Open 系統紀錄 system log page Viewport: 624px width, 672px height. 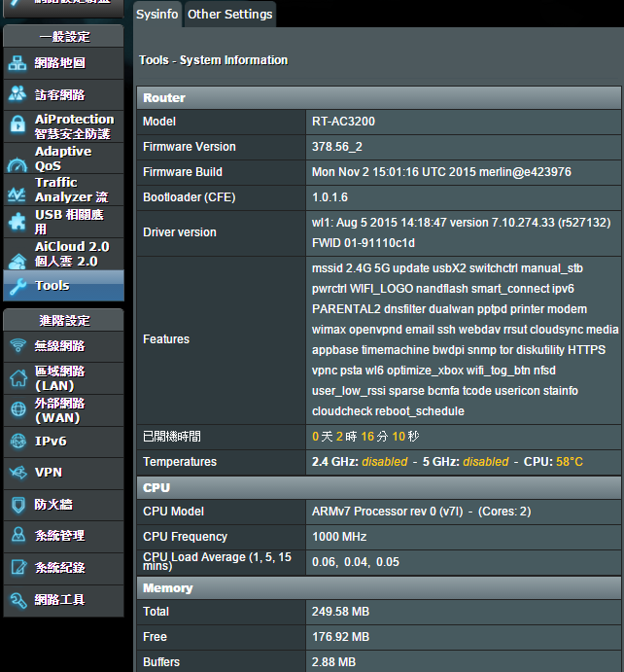64,568
